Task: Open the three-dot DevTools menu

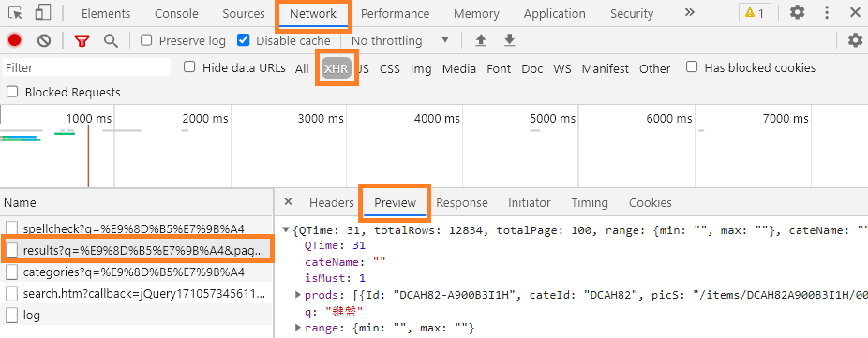Action: 827,13
